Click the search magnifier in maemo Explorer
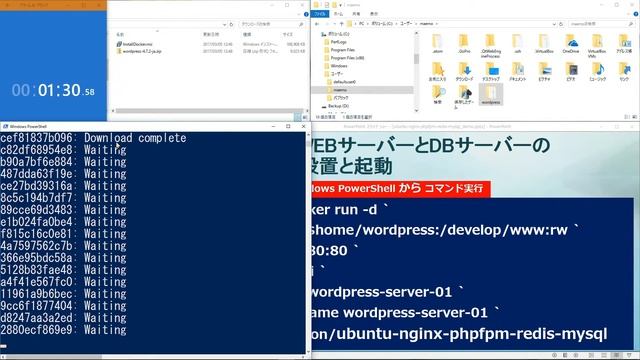640x360 pixels. coord(630,24)
